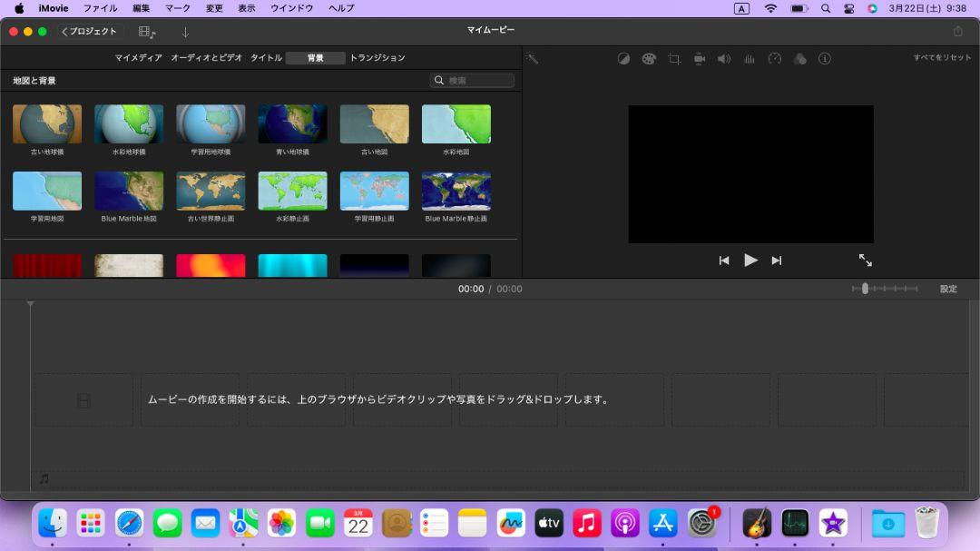Click the Wi-Fi status icon
The image size is (980, 551).
[770, 8]
